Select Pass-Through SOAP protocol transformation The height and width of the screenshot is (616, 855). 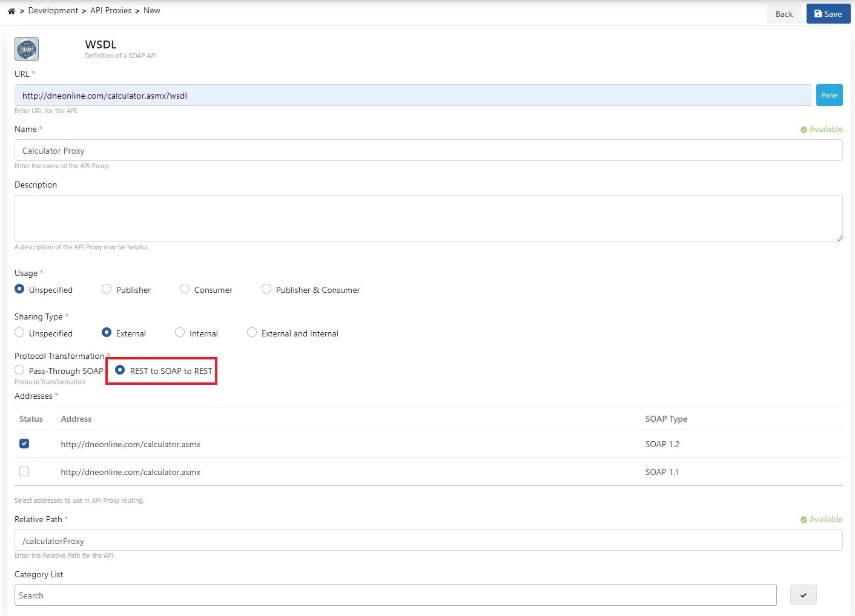click(x=19, y=370)
